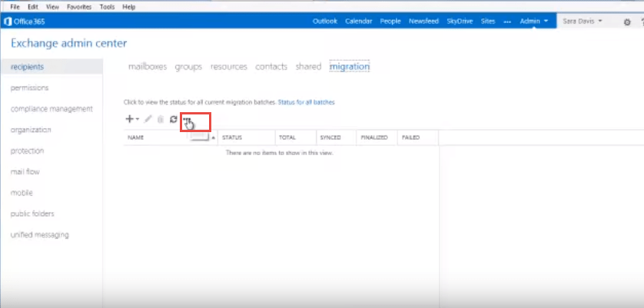The width and height of the screenshot is (644, 308).
Task: Open the Tools menu
Action: pos(107,7)
